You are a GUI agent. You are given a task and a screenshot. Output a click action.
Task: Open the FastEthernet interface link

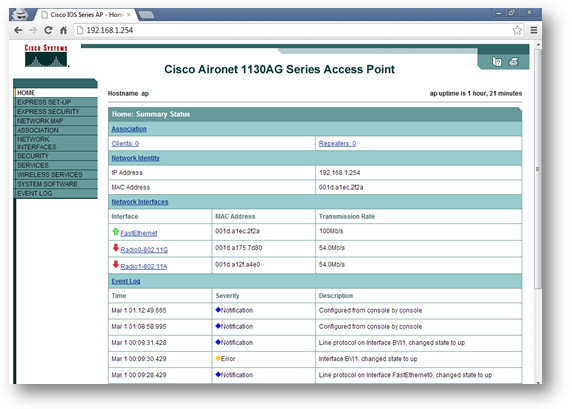click(139, 233)
